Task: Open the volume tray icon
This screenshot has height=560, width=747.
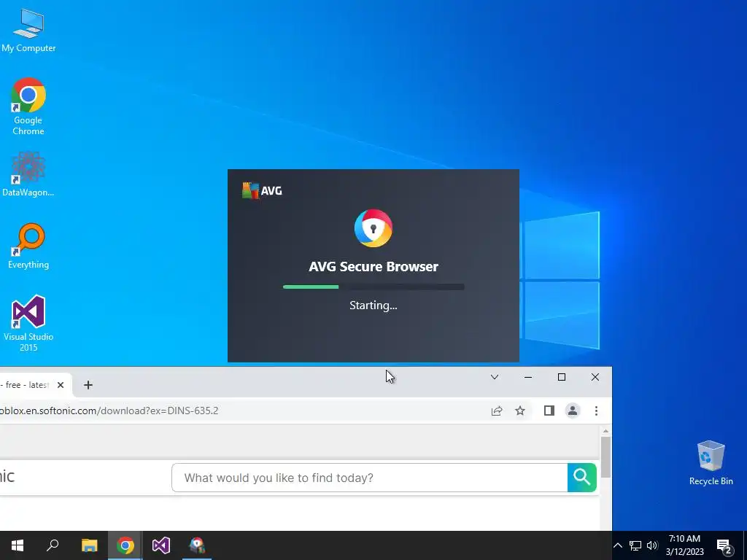Action: (652, 545)
